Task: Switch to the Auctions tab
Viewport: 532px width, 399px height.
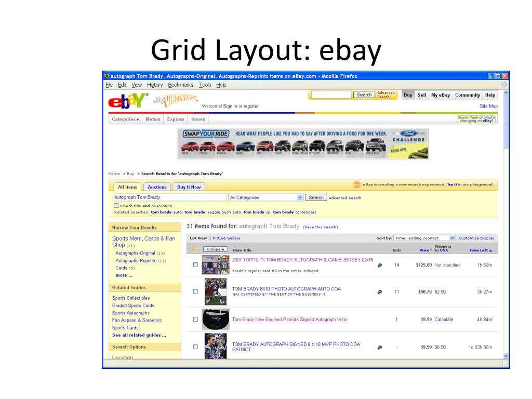Action: tap(157, 187)
